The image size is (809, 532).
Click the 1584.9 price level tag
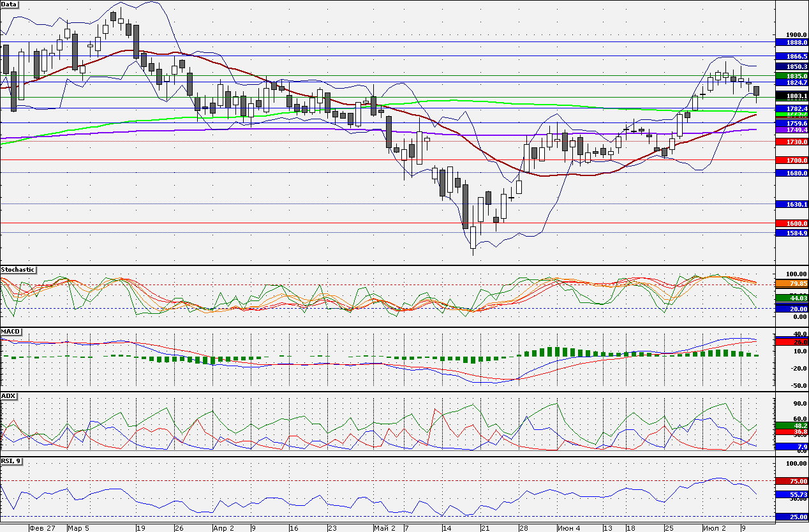pos(791,233)
